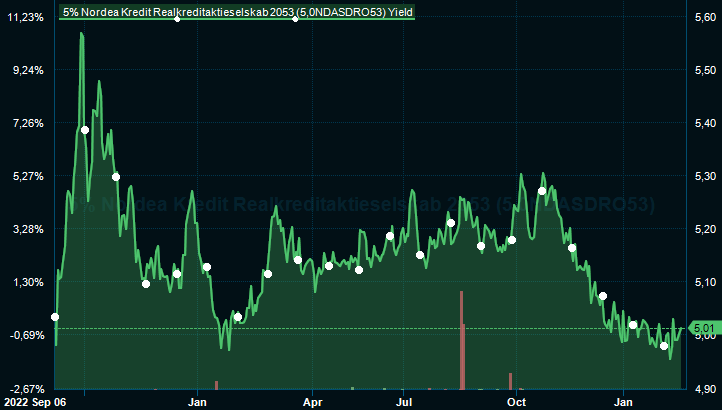The width and height of the screenshot is (722, 410).
Task: Click the Jul label on the time axis
Action: tap(405, 401)
